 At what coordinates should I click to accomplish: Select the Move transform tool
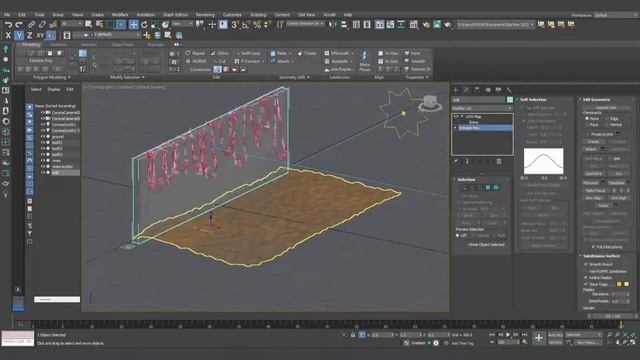coord(133,25)
